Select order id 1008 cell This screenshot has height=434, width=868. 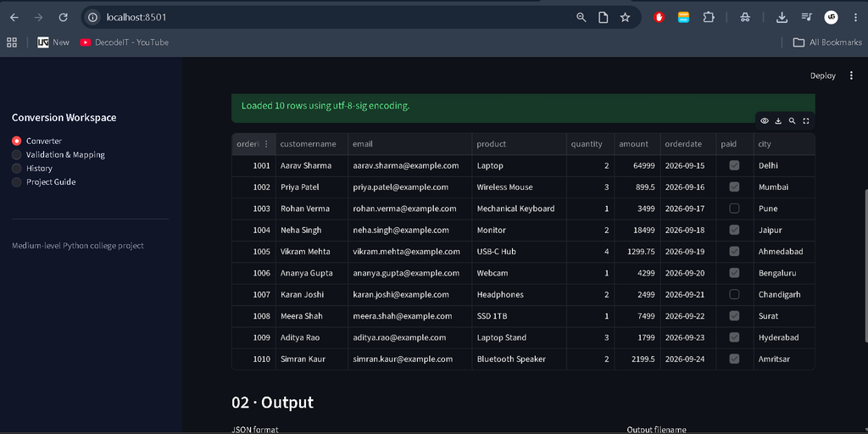(x=253, y=316)
